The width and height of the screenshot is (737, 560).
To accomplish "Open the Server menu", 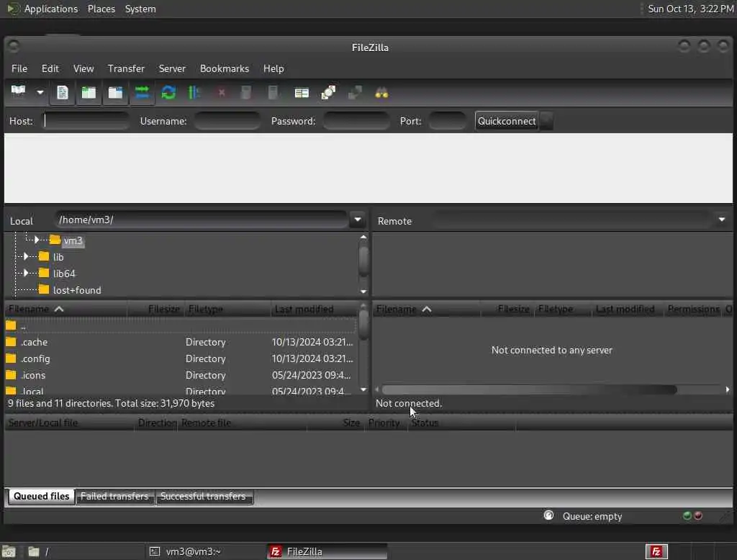I will pyautogui.click(x=172, y=68).
